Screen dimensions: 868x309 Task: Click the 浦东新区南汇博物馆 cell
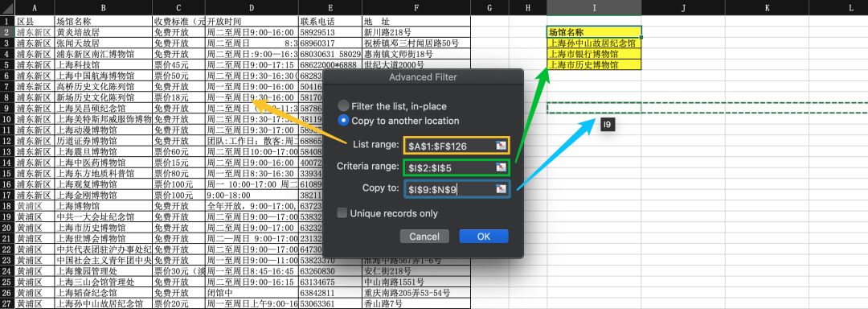pos(104,54)
